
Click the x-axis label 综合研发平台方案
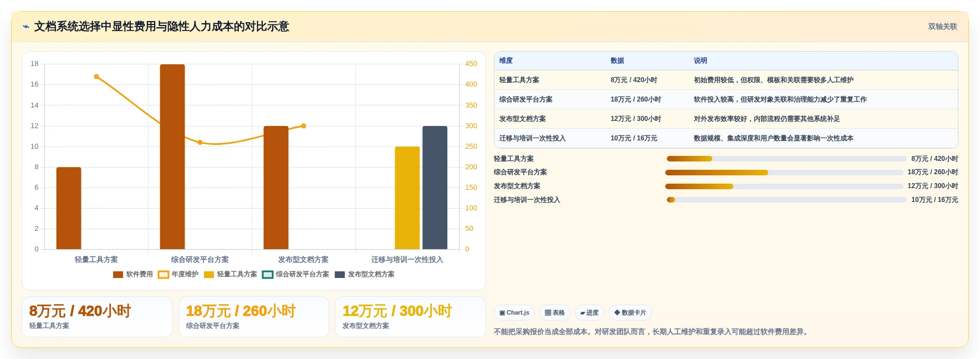(200, 260)
